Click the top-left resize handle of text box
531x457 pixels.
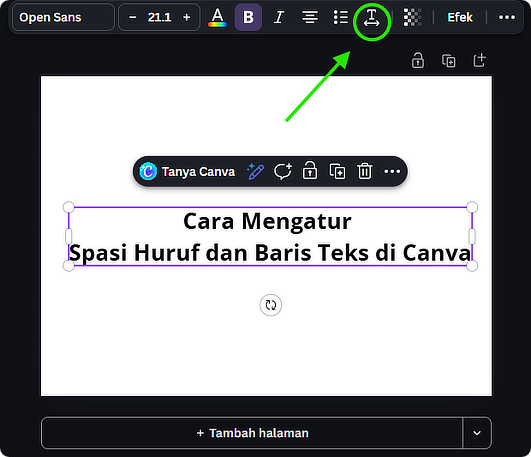point(69,207)
